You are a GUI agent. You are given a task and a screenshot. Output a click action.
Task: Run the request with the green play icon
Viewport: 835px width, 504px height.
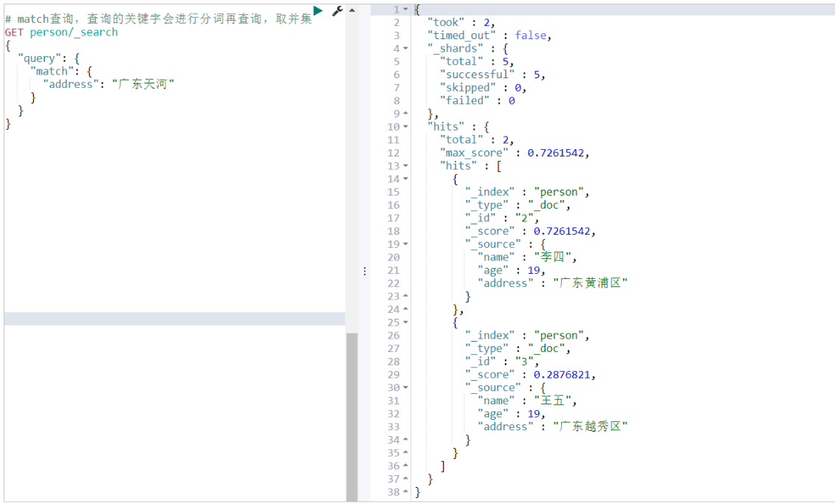coord(318,10)
